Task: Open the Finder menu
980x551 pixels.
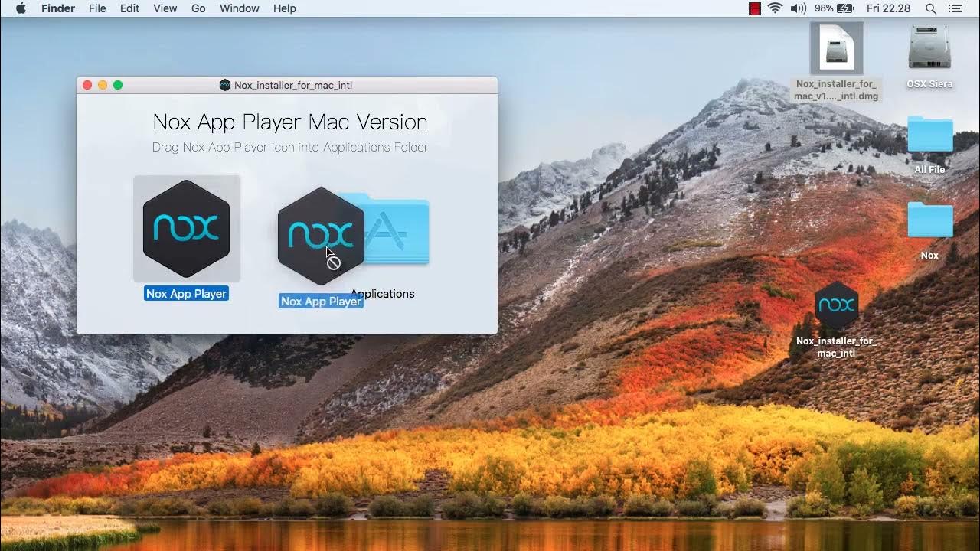Action: pos(57,8)
